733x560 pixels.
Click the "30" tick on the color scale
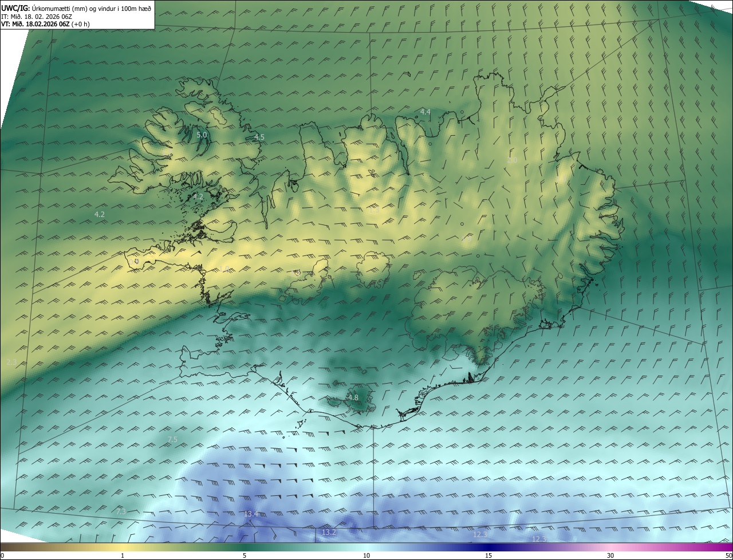[610, 555]
